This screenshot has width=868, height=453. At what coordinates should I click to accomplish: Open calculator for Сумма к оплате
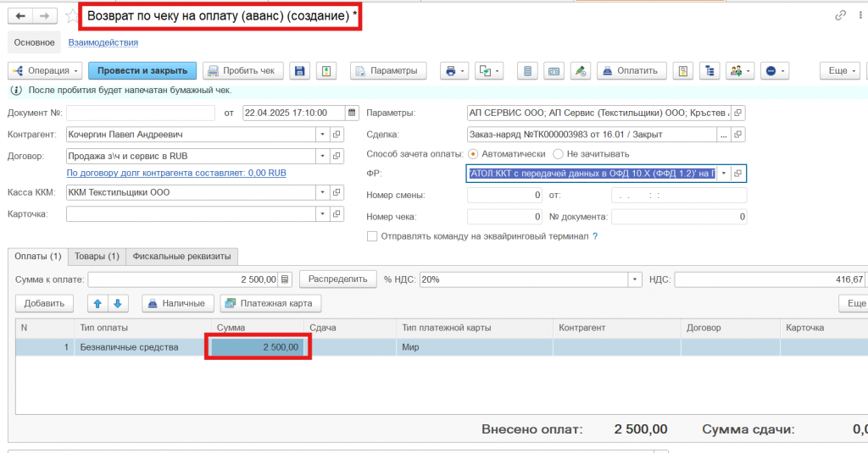coord(286,279)
